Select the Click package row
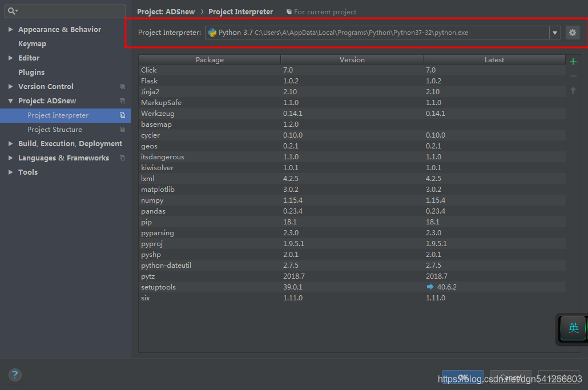 pyautogui.click(x=352, y=70)
